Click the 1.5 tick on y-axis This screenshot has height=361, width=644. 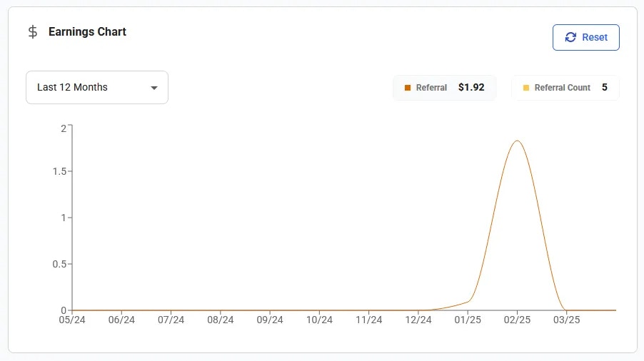coord(59,171)
